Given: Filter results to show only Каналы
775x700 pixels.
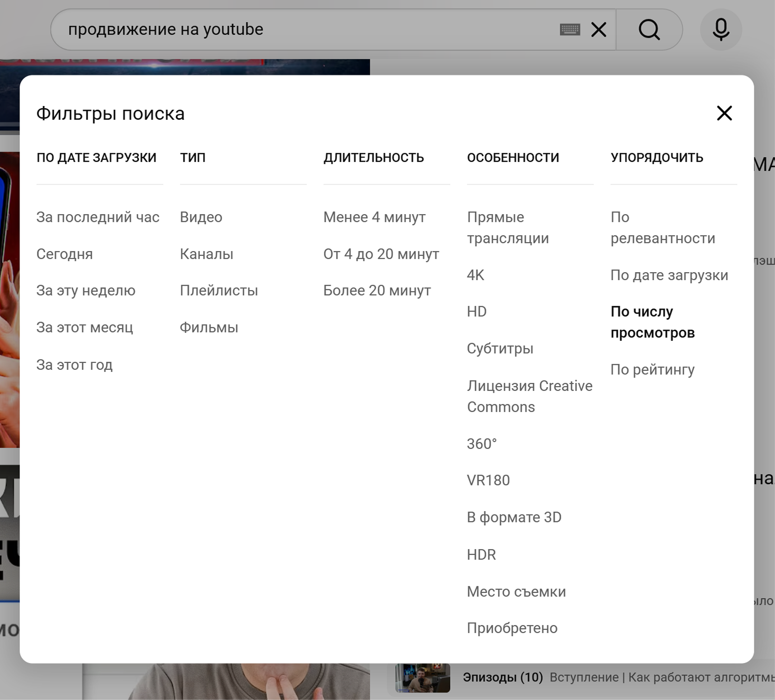Looking at the screenshot, I should [206, 254].
